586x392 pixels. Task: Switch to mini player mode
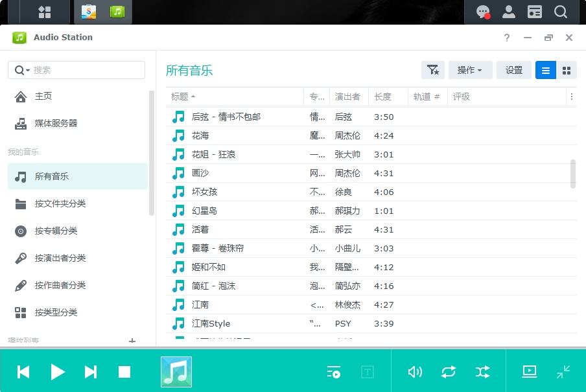coord(563,372)
